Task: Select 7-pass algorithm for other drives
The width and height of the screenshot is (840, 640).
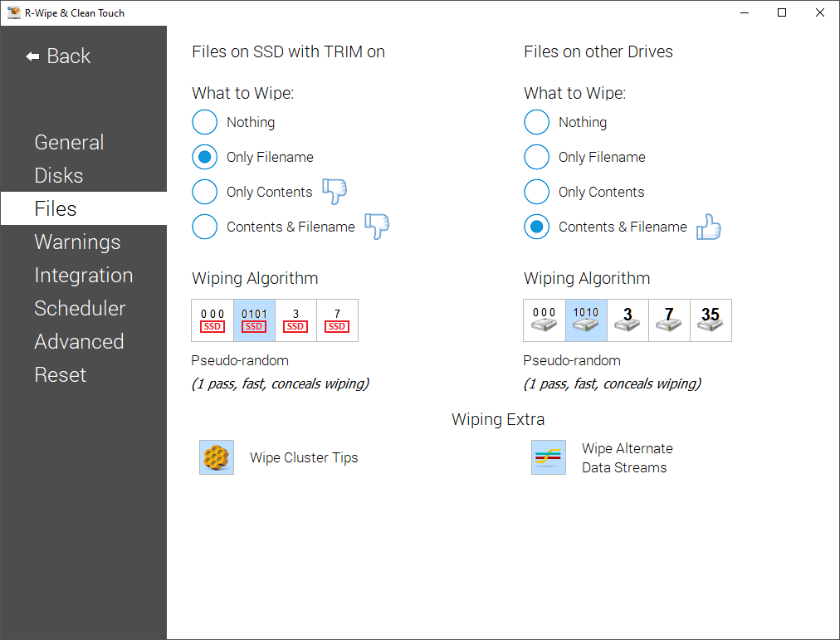Action: click(669, 320)
